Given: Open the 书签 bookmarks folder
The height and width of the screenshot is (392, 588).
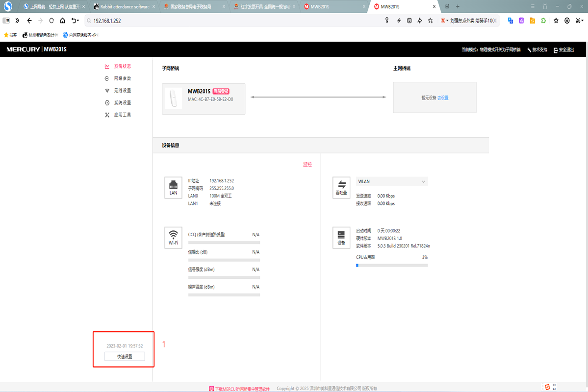Looking at the screenshot, I should coord(10,35).
